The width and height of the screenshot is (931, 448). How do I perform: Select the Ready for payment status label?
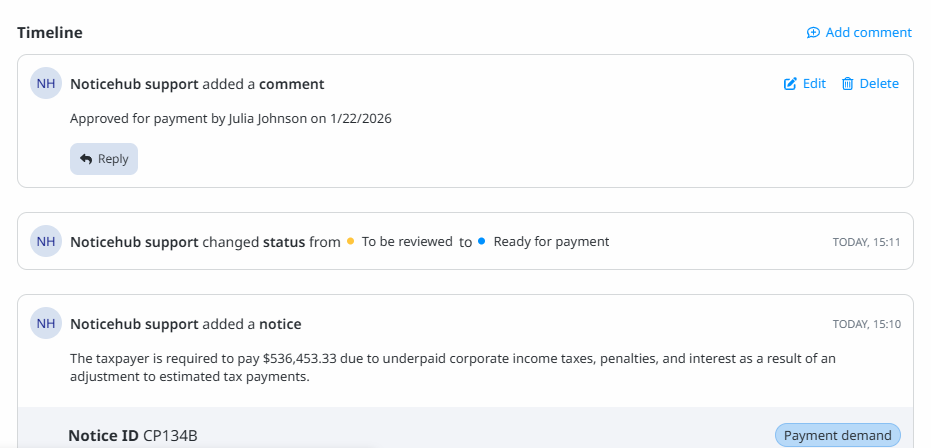pyautogui.click(x=551, y=242)
